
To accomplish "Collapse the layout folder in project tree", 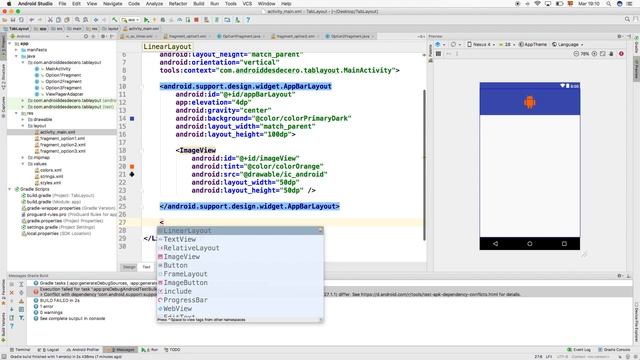I will [x=23, y=126].
